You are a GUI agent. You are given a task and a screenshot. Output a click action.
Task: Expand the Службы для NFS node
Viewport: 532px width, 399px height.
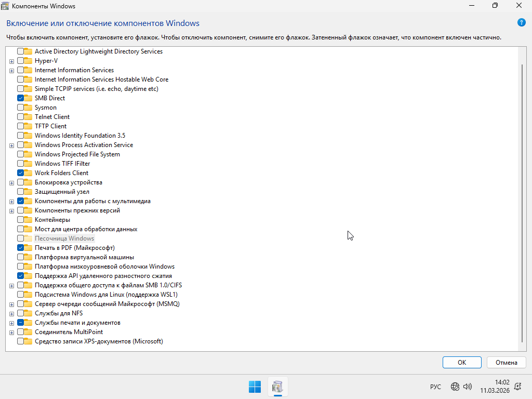tap(11, 314)
